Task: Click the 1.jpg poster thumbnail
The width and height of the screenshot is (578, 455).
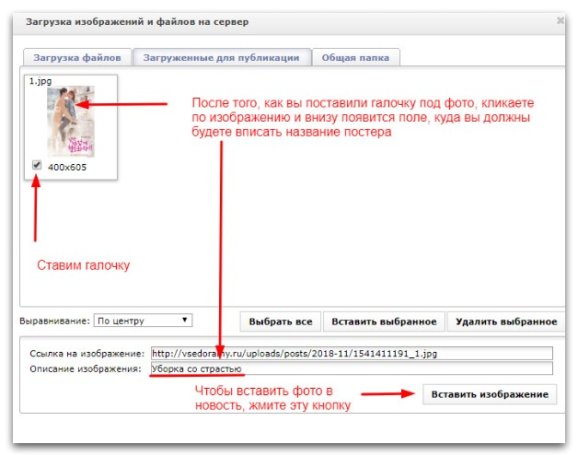Action: tap(71, 122)
